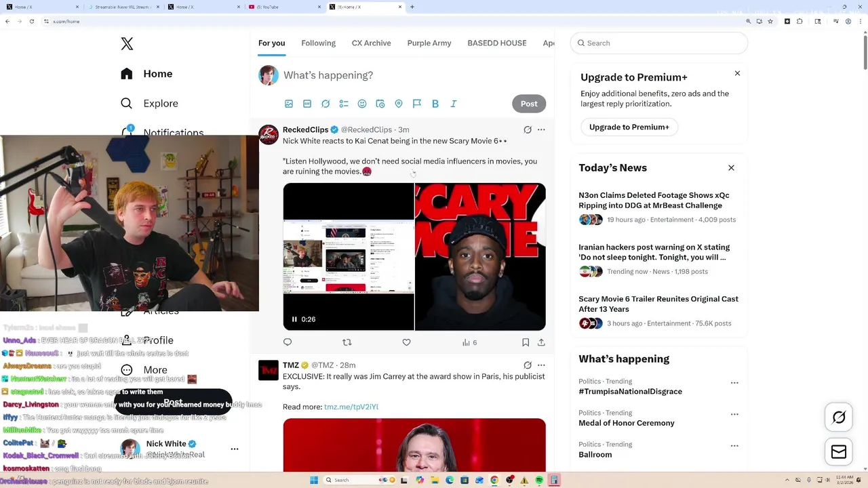Share the ReckedClips post
The height and width of the screenshot is (488, 868).
[541, 342]
